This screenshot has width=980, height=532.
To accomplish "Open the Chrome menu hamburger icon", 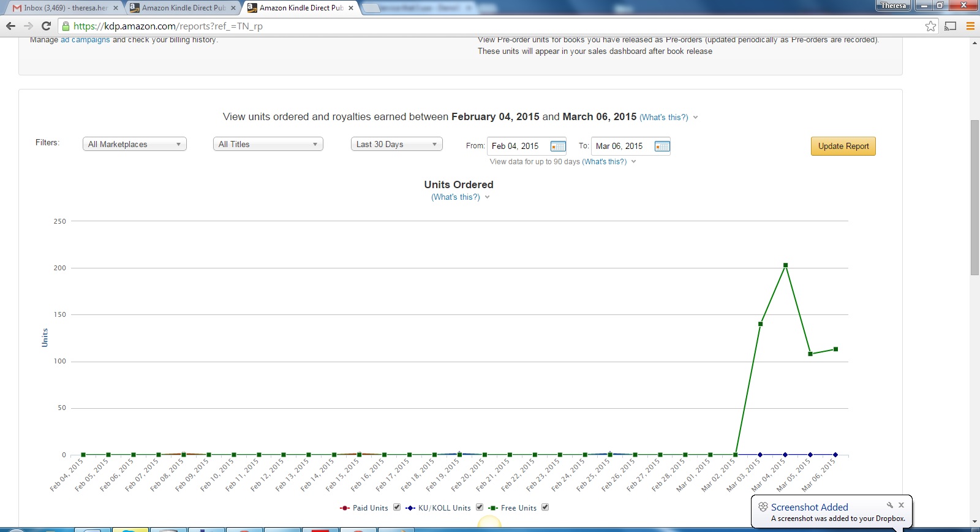I will pos(970,26).
